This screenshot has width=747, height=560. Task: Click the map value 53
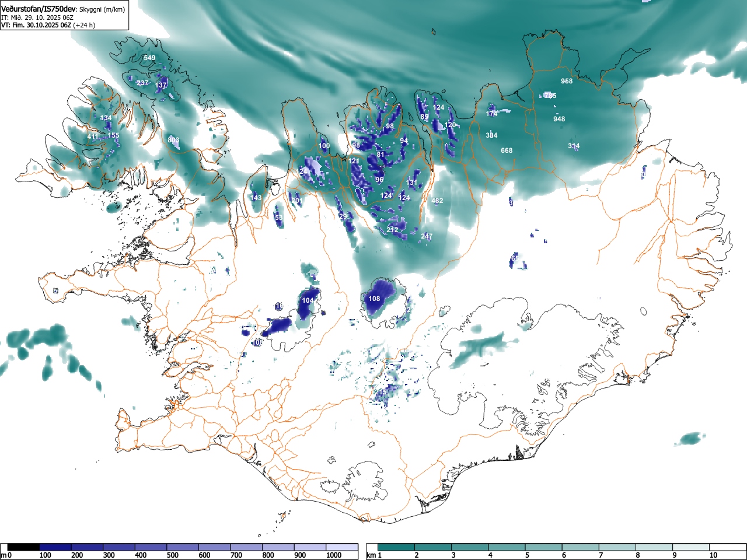(278, 218)
